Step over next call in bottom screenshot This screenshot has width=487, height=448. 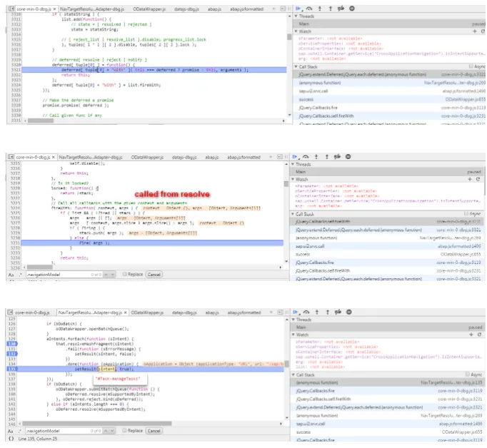click(x=306, y=312)
